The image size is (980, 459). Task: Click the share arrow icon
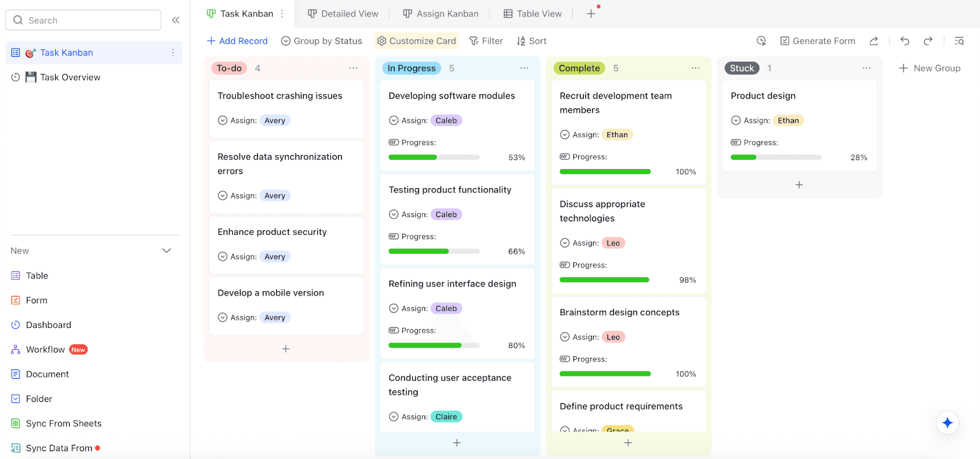[874, 41]
